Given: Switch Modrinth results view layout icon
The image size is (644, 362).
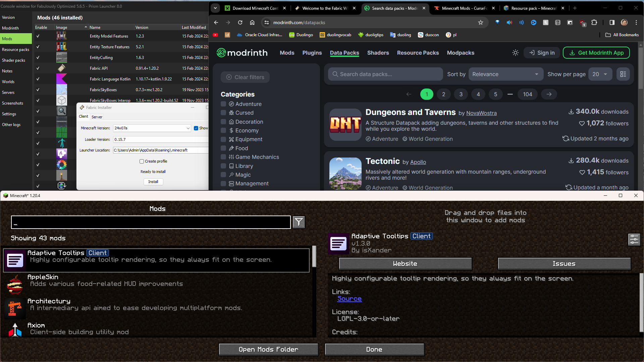Looking at the screenshot, I should 623,74.
